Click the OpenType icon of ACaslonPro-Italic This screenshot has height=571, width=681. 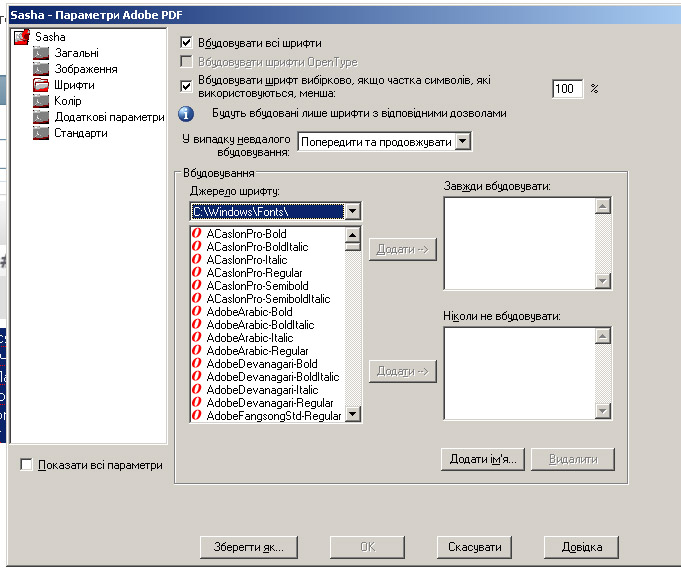(197, 259)
